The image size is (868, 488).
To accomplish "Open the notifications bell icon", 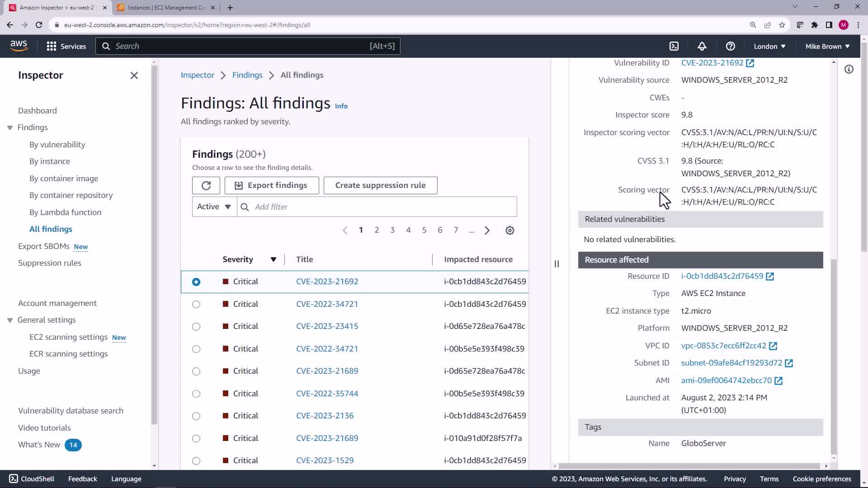I will 702,46.
